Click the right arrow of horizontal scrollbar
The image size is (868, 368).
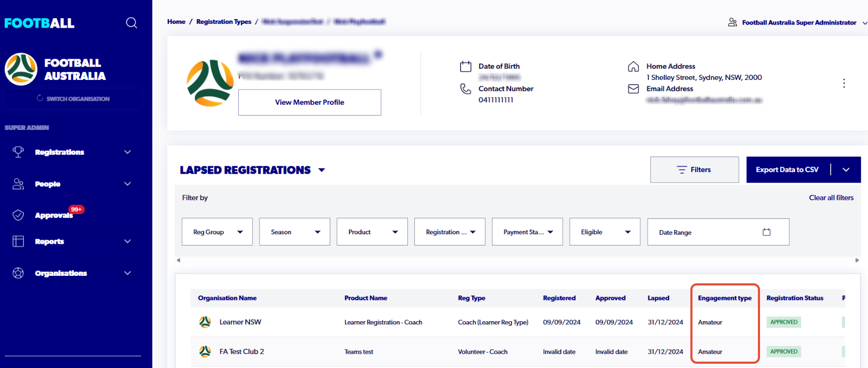click(x=857, y=260)
